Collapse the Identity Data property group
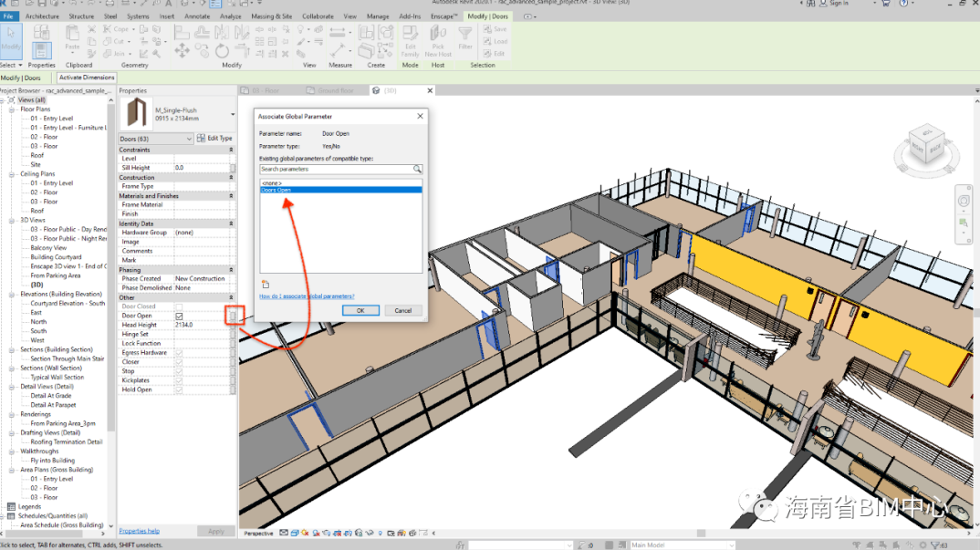This screenshot has width=980, height=550. click(x=231, y=223)
